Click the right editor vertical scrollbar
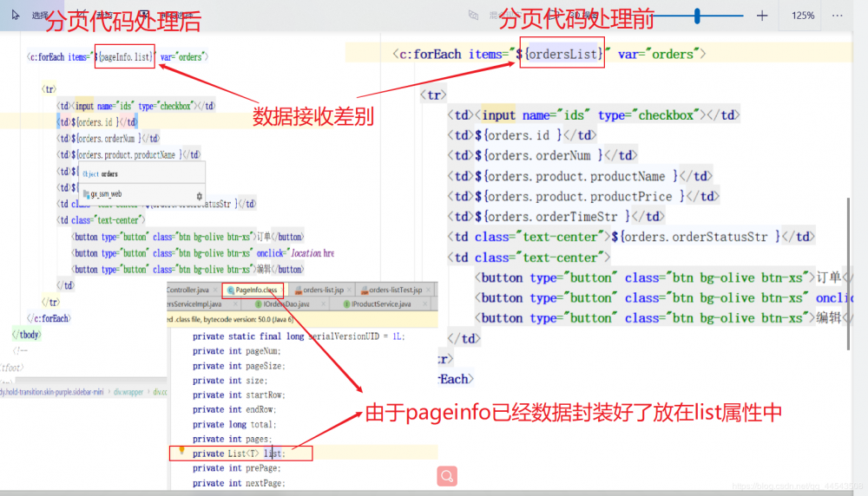The image size is (868, 496). pyautogui.click(x=848, y=274)
